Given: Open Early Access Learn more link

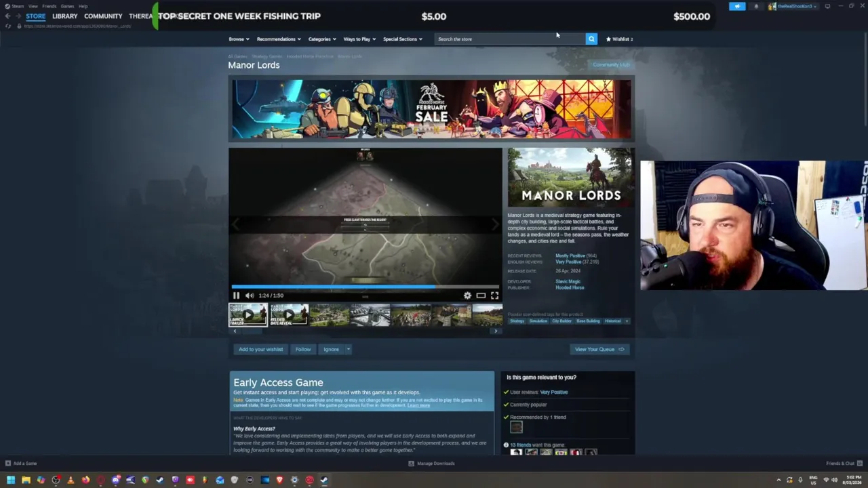Looking at the screenshot, I should [x=418, y=405].
